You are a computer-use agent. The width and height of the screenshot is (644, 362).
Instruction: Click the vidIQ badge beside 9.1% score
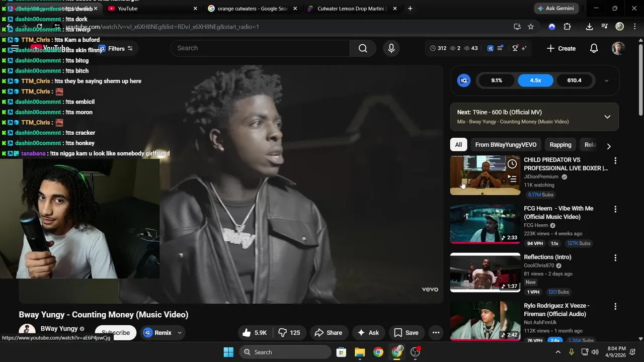point(464,80)
